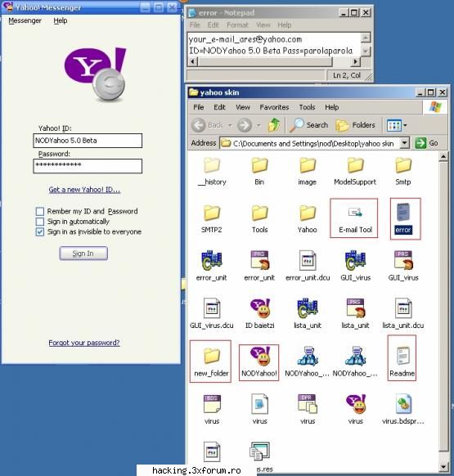The height and width of the screenshot is (476, 454).
Task: Enable Sign in automatically checkbox
Action: click(x=40, y=222)
